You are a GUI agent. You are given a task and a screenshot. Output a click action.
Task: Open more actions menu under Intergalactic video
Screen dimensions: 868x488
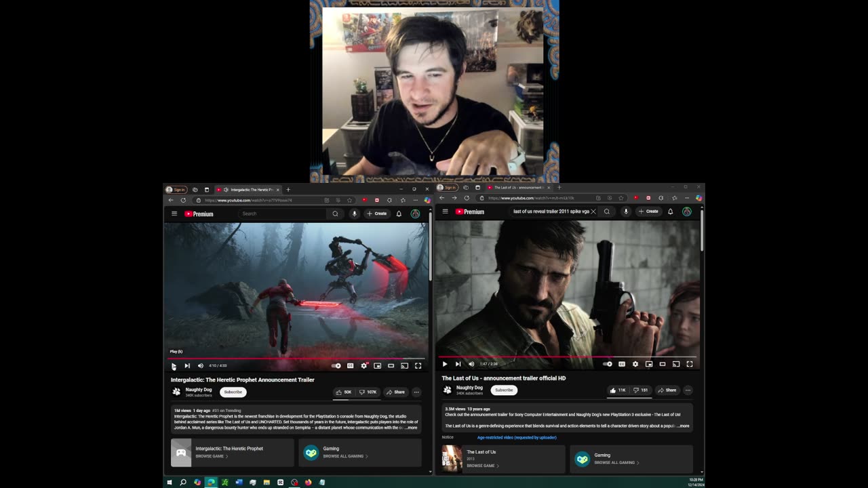pyautogui.click(x=416, y=392)
